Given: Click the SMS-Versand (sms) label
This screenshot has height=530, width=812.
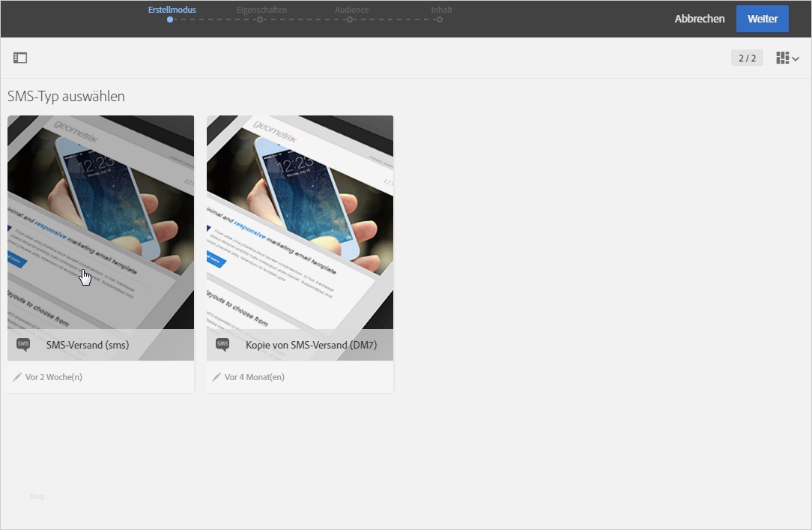Looking at the screenshot, I should pyautogui.click(x=88, y=345).
